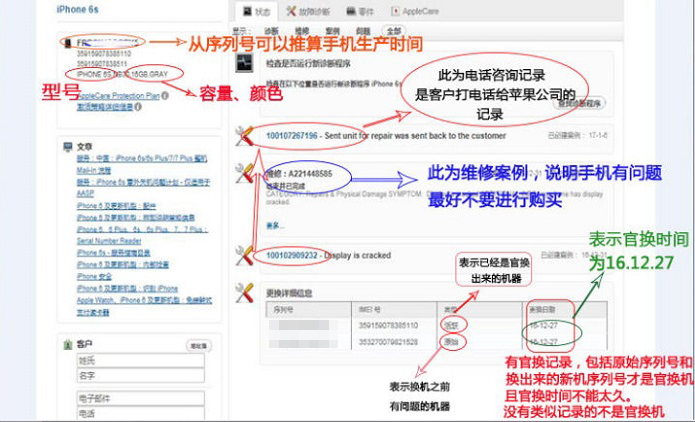Click the diagnostics monitor icon
The width and height of the screenshot is (695, 422).
point(244,63)
